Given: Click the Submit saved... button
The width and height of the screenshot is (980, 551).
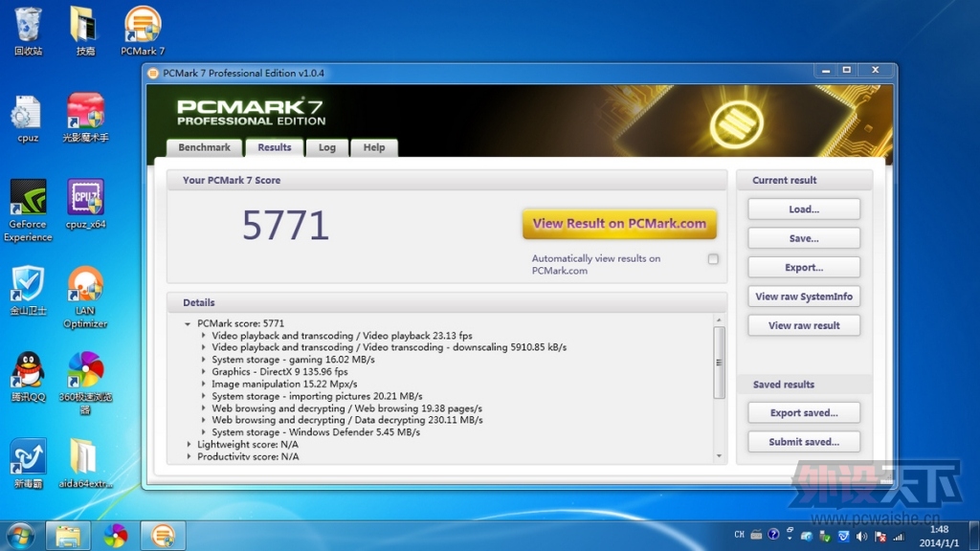Looking at the screenshot, I should tap(804, 442).
